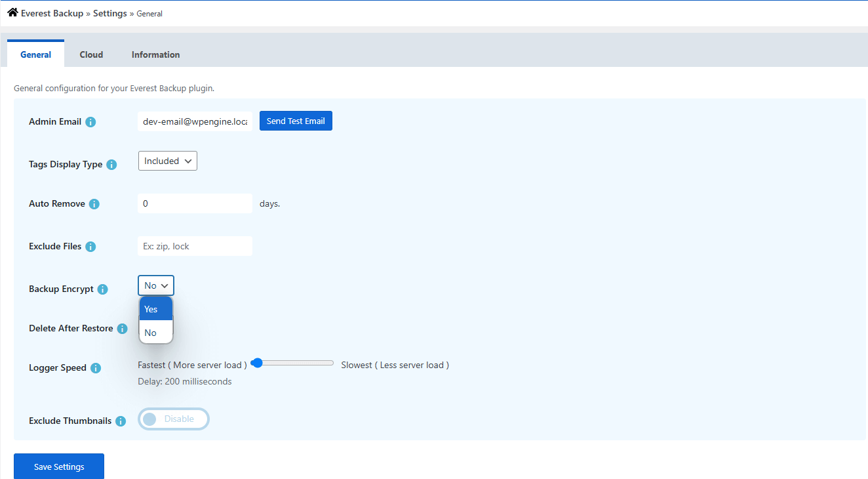
Task: Click info icon beside Exclude Files
Action: (90, 247)
